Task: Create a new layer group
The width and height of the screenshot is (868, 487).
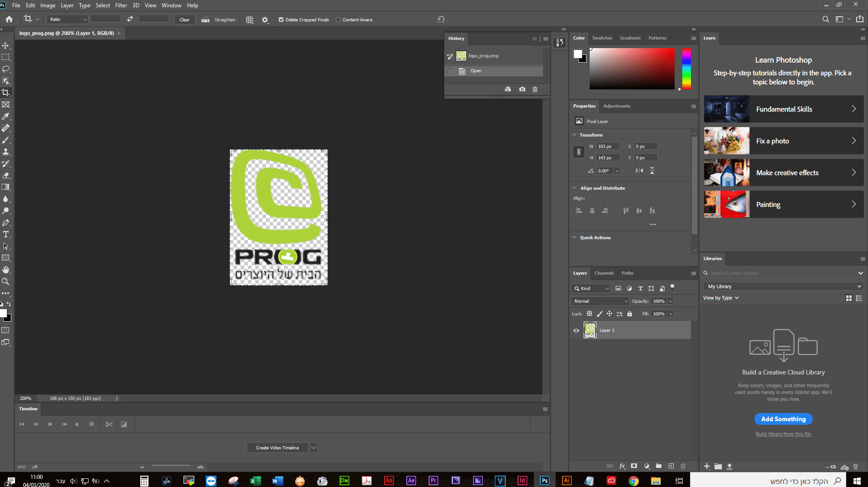Action: pyautogui.click(x=659, y=466)
